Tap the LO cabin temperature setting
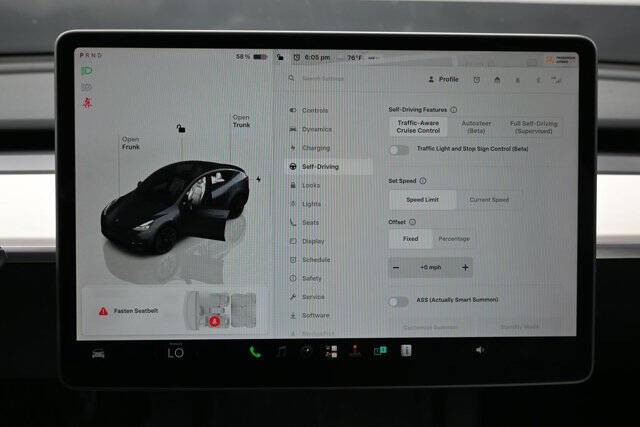This screenshot has width=640, height=427. click(176, 352)
